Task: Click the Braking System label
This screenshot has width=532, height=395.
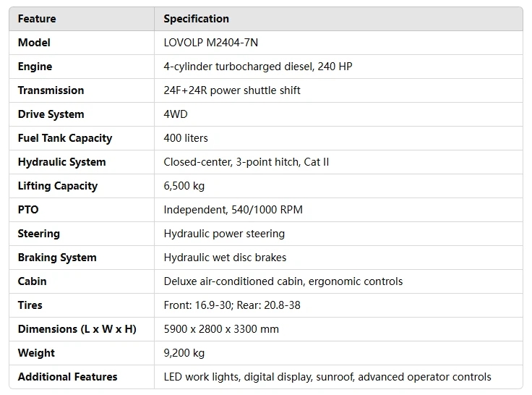Action: 57,258
